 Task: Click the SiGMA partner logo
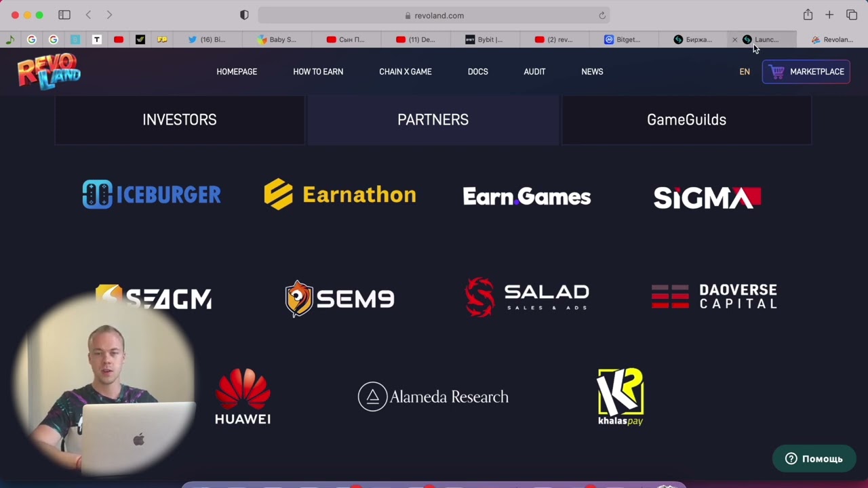point(707,197)
